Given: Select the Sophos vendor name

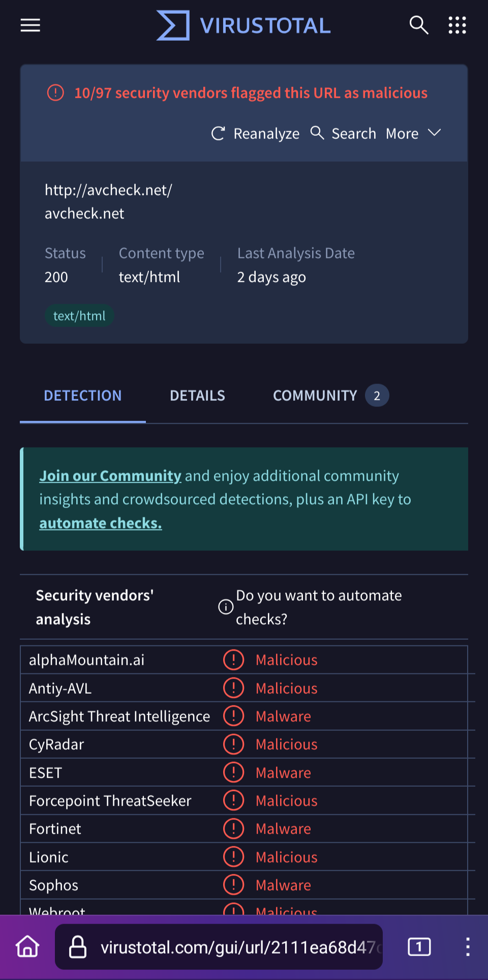Looking at the screenshot, I should [x=53, y=885].
